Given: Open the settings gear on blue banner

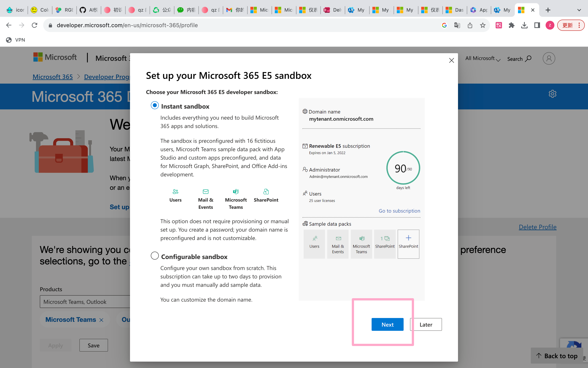Looking at the screenshot, I should pyautogui.click(x=552, y=94).
